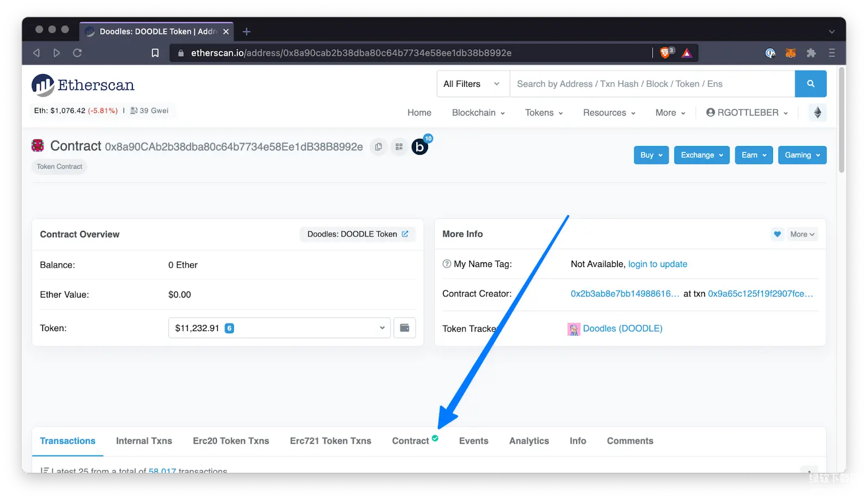Click Doodles token tracker avatar
The height and width of the screenshot is (500, 868).
tap(573, 329)
